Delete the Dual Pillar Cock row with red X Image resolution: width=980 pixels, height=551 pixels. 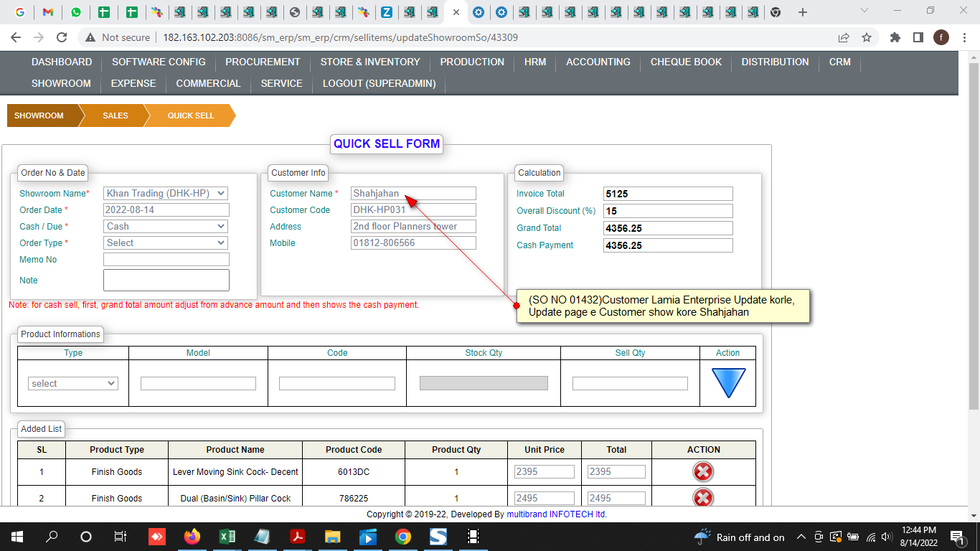(702, 497)
